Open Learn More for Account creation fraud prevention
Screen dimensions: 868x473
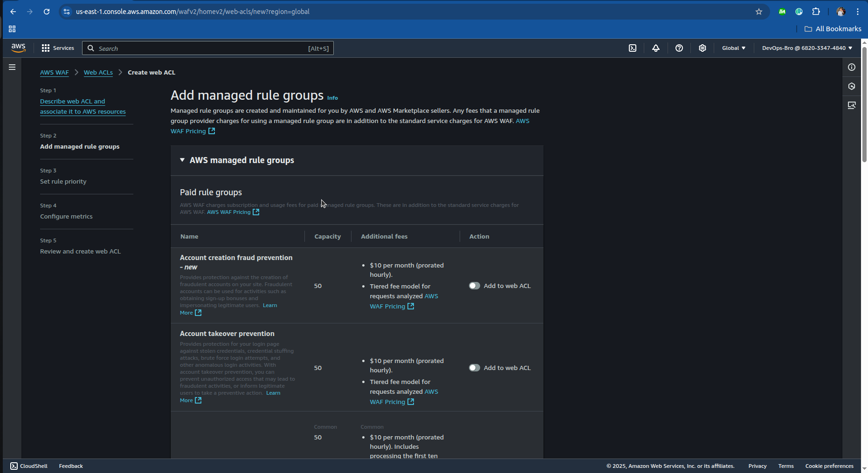pos(191,313)
